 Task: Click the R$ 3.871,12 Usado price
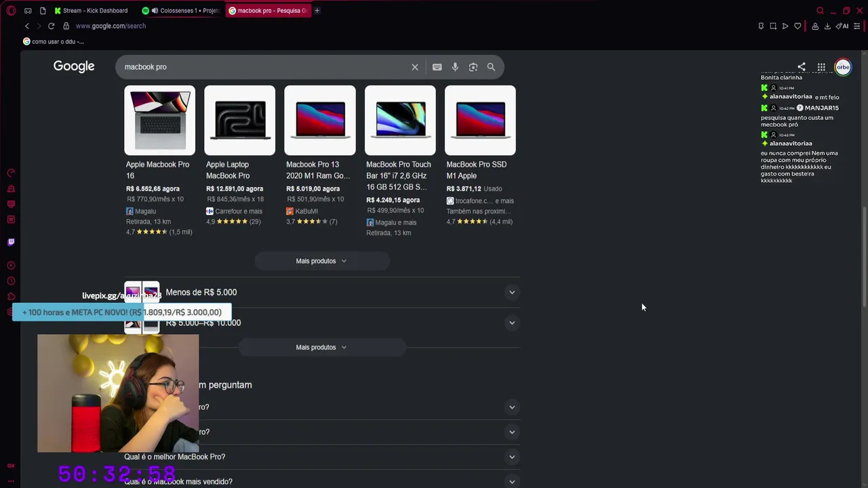pos(474,189)
